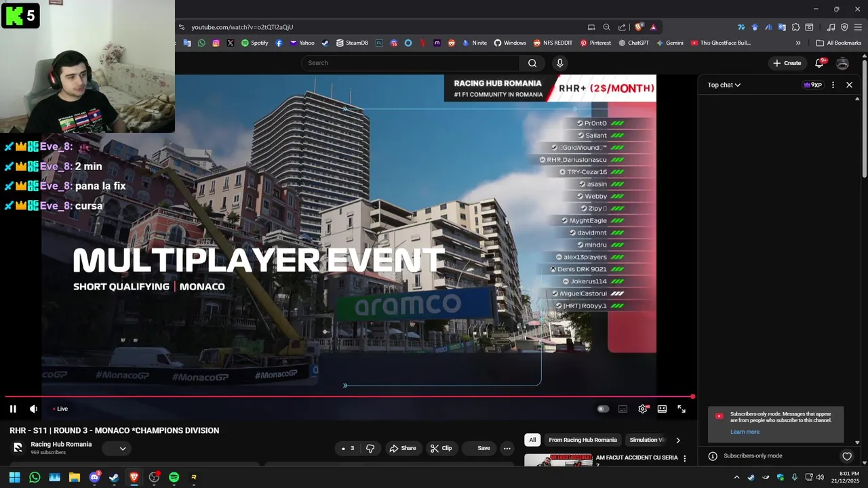The height and width of the screenshot is (488, 868).
Task: Pause the YouTube live stream
Action: [x=13, y=409]
